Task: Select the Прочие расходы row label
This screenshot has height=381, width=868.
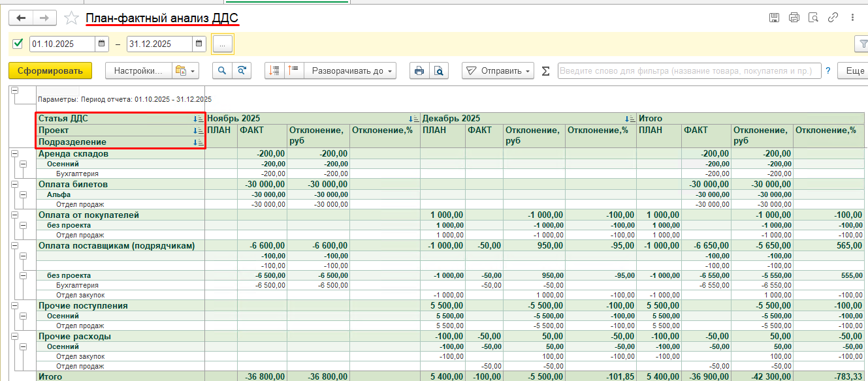Action: (74, 336)
